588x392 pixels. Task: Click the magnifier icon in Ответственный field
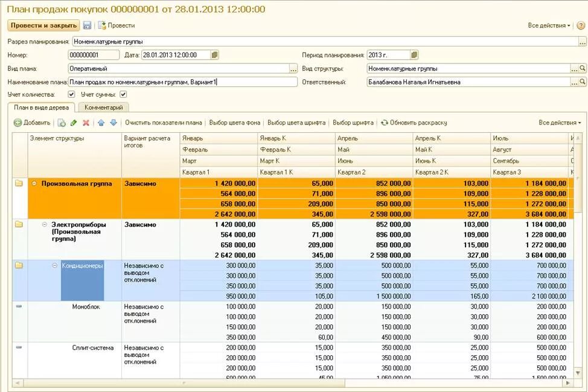[x=583, y=82]
